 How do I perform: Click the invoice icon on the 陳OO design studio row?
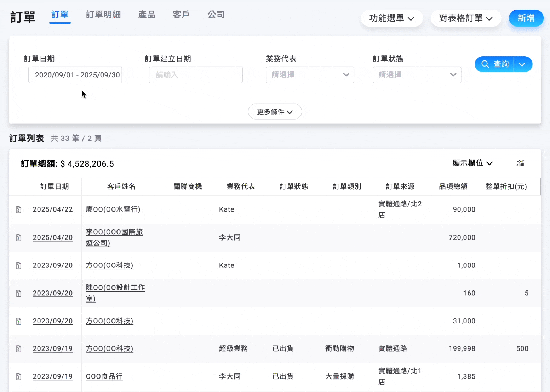point(19,293)
